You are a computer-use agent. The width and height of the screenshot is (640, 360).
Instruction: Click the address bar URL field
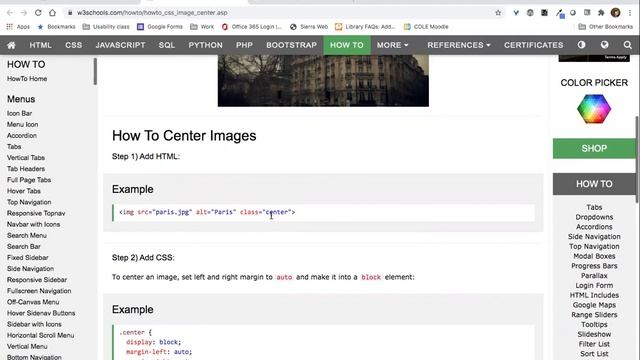(x=282, y=13)
